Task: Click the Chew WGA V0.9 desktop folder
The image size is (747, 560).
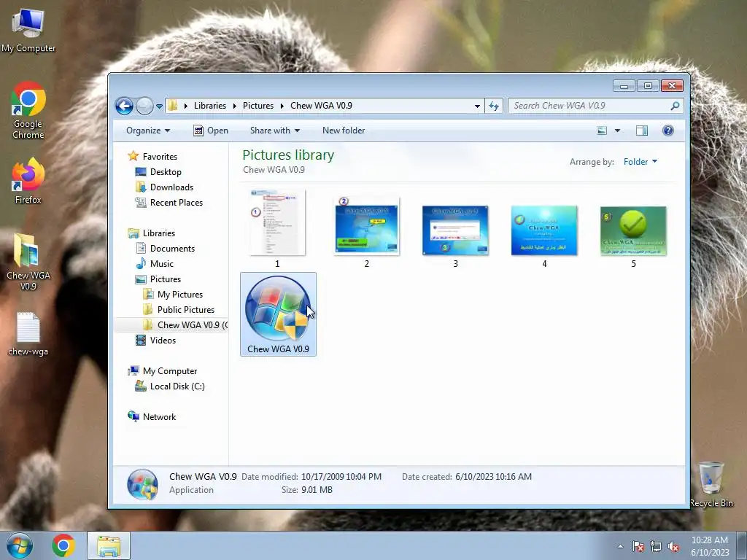Action: (28, 262)
